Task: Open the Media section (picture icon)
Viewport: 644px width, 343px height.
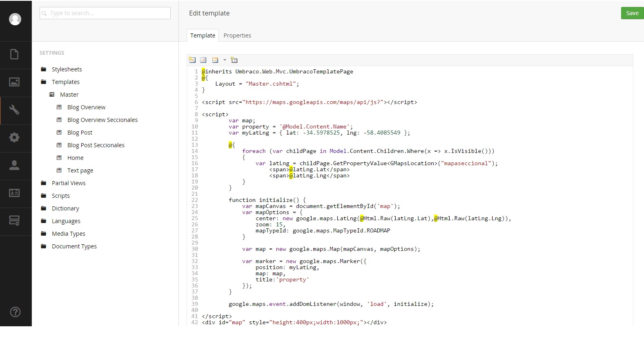Action: 14,82
